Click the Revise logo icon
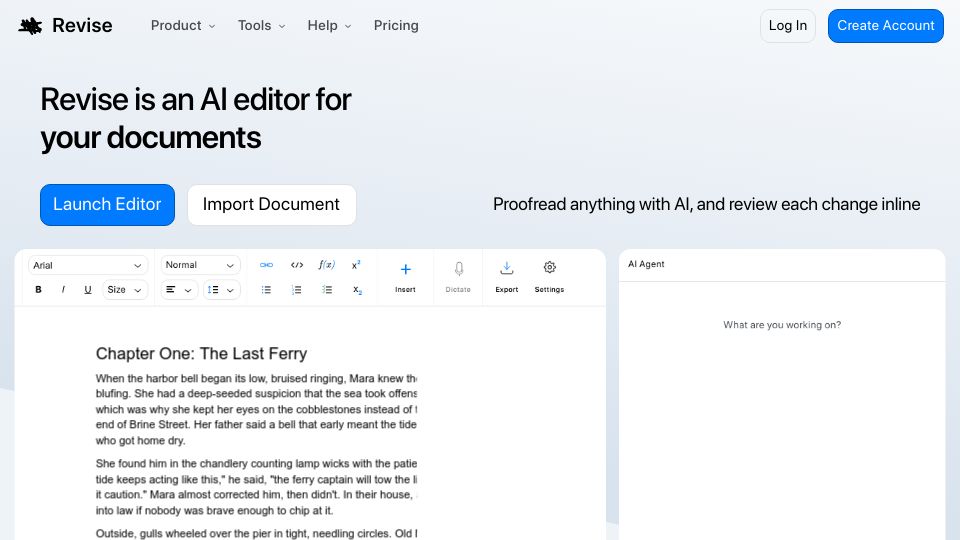The height and width of the screenshot is (540, 960). pos(30,26)
